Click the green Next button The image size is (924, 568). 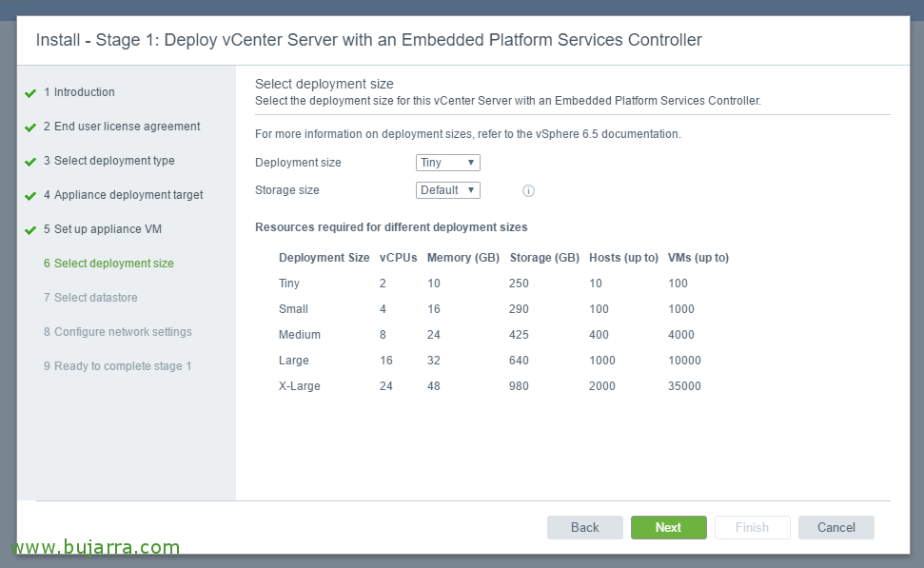point(669,527)
